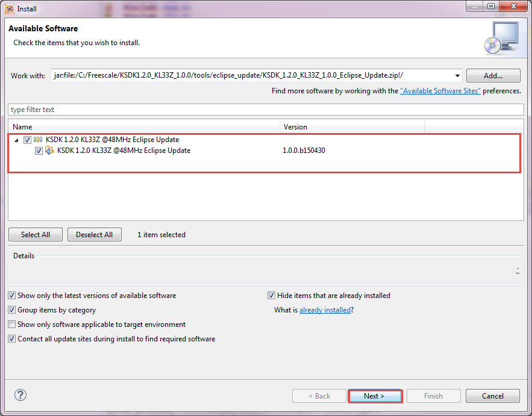
Task: Select version 1.0.0.b150430 cell
Action: coord(304,151)
